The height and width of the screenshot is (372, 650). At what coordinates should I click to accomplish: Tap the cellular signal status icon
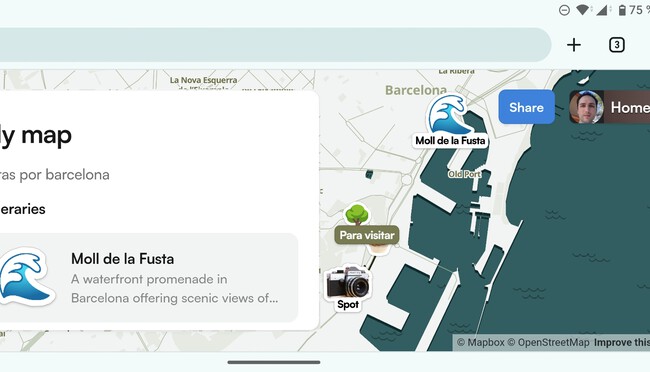[x=602, y=10]
